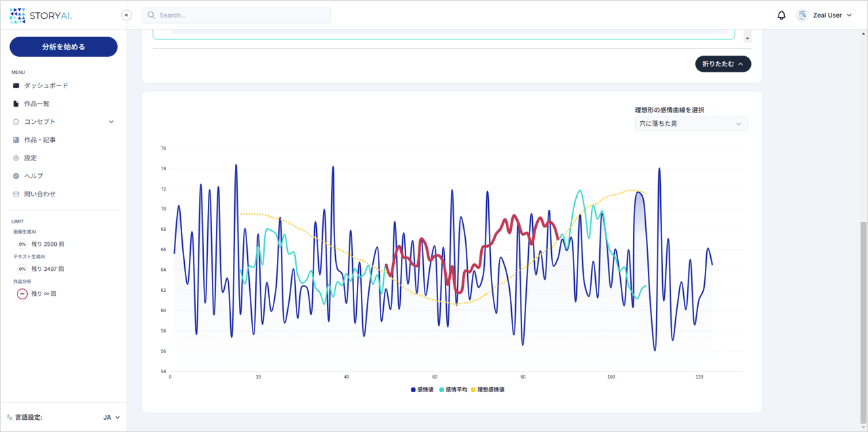The width and height of the screenshot is (868, 432).
Task: Open the JA language dropdown
Action: click(x=112, y=418)
